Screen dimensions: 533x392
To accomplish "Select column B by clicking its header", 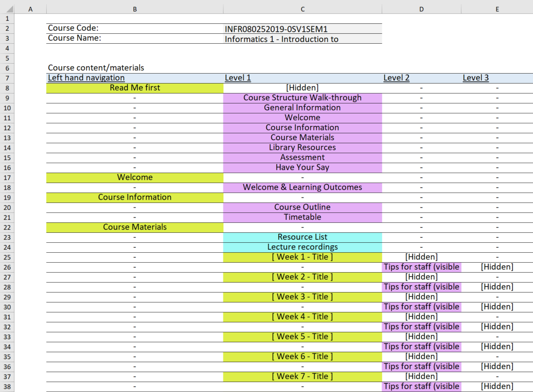I will [x=134, y=8].
